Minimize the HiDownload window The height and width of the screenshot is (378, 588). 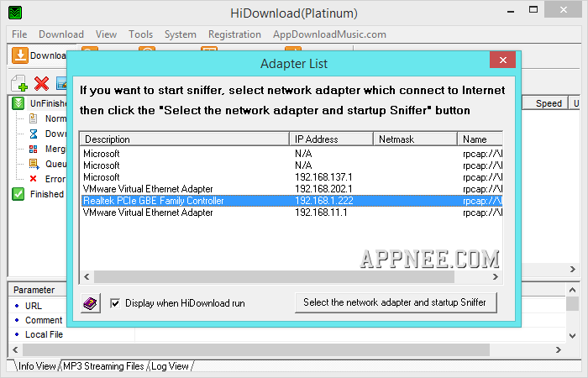coord(511,11)
